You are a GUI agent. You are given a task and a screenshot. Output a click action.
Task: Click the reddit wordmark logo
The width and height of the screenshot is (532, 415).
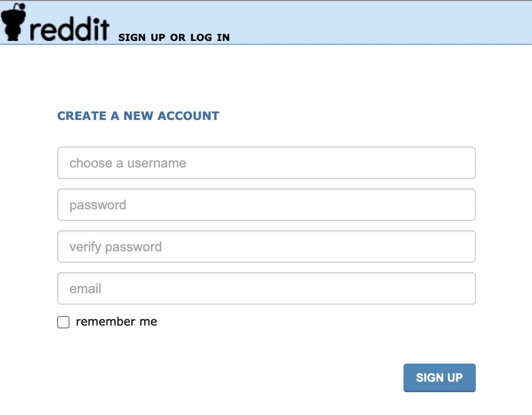click(x=69, y=30)
